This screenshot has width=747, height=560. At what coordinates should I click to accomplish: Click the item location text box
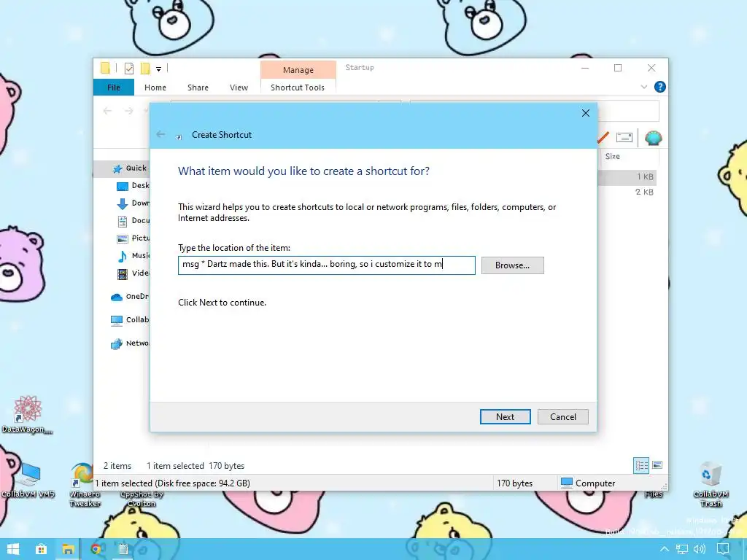pos(326,265)
